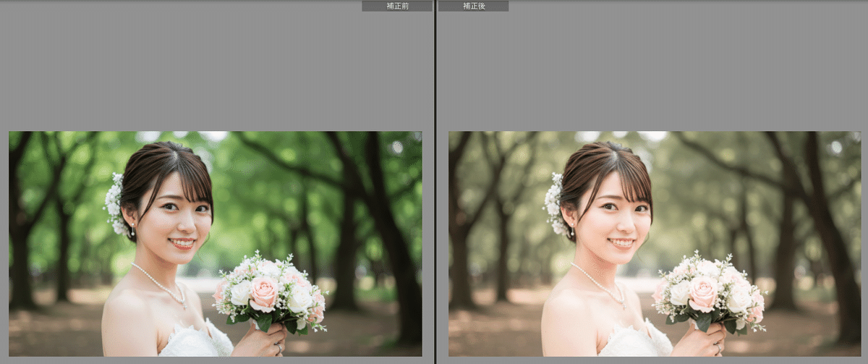Click the white hair flowers in the after photo

554,203
